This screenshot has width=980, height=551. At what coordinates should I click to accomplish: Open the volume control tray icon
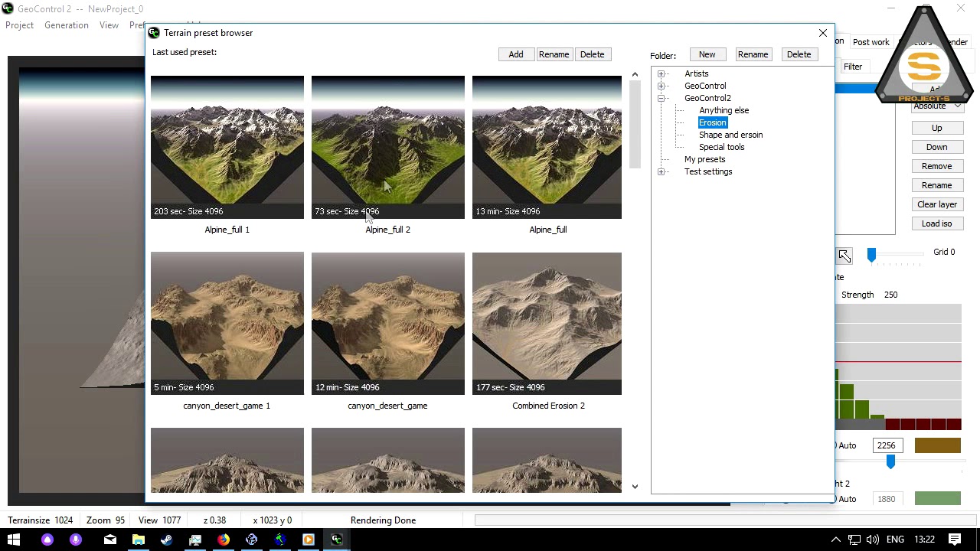(873, 540)
